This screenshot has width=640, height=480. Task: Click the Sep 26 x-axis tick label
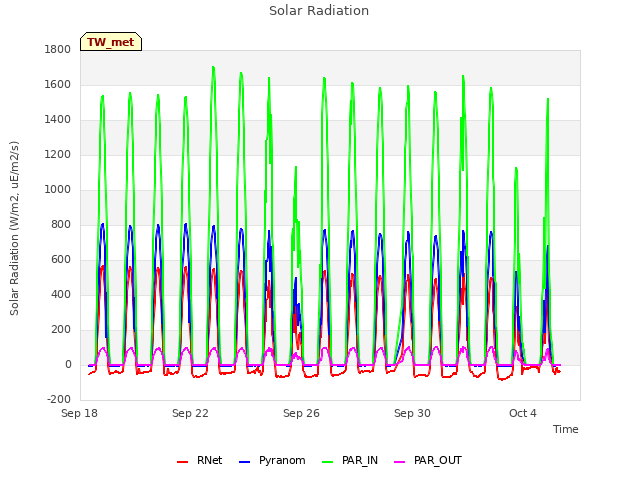301,413
